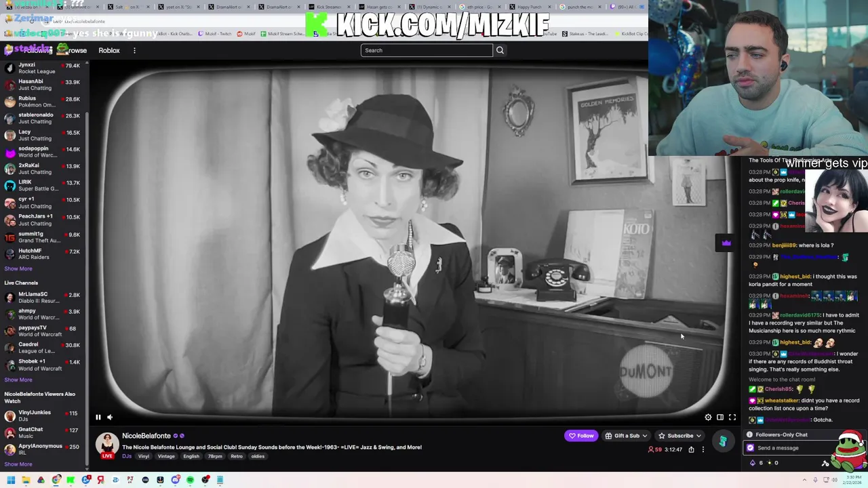Viewport: 868px width, 488px height.
Task: Follow the NicoleBelafonte channel
Action: pyautogui.click(x=581, y=436)
